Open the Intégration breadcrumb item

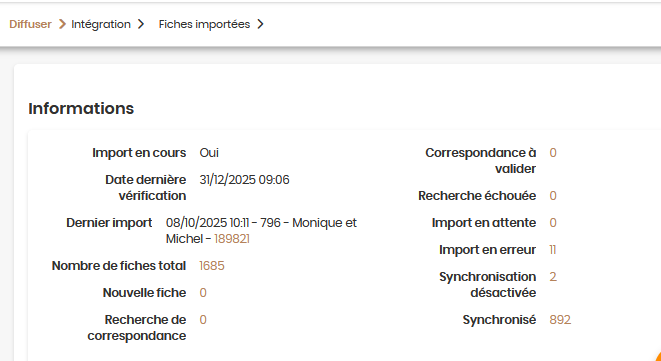[x=101, y=24]
